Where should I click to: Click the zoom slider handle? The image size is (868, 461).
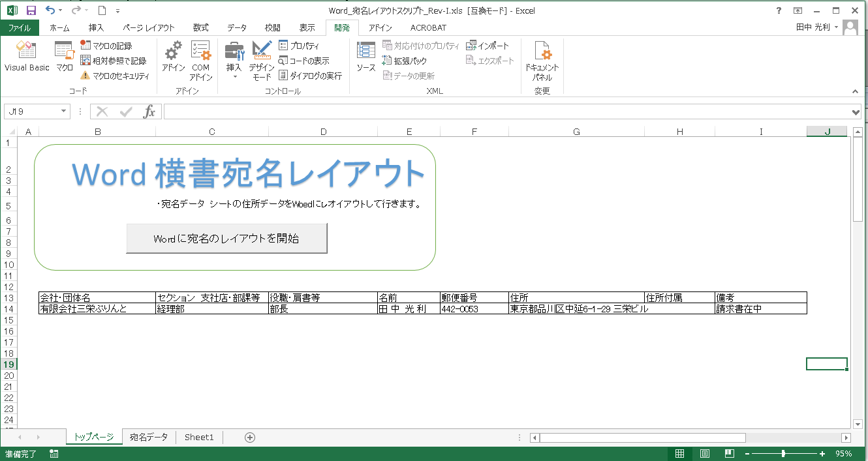(x=783, y=454)
